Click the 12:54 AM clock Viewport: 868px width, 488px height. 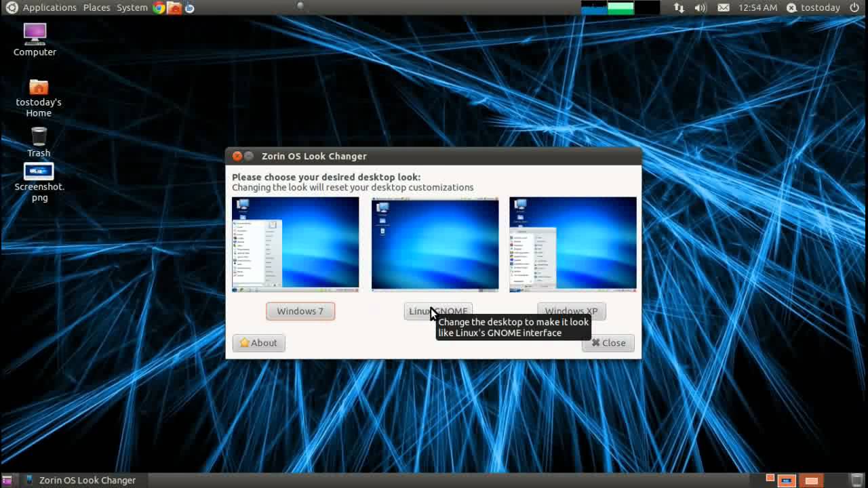[x=757, y=7]
